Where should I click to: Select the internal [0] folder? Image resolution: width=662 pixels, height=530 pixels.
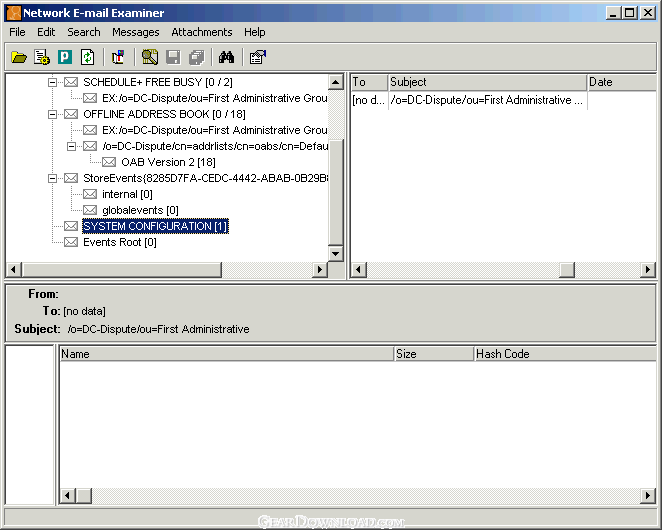(127, 194)
